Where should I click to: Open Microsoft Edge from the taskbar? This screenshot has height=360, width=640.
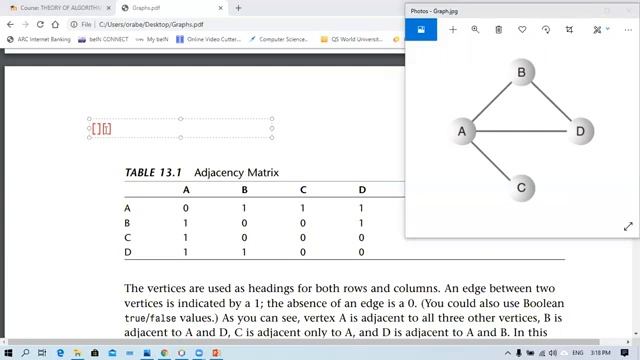60,353
